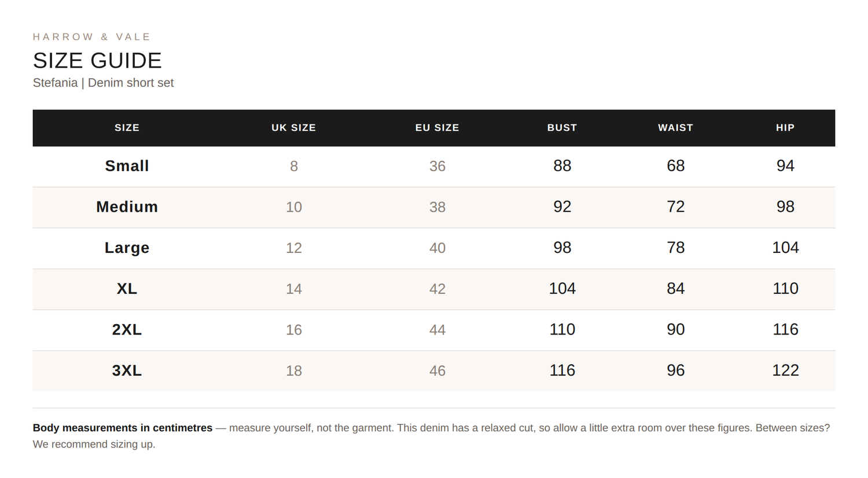Screen dimensions: 868x478
Task: Click the SIZE column header
Action: [127, 128]
